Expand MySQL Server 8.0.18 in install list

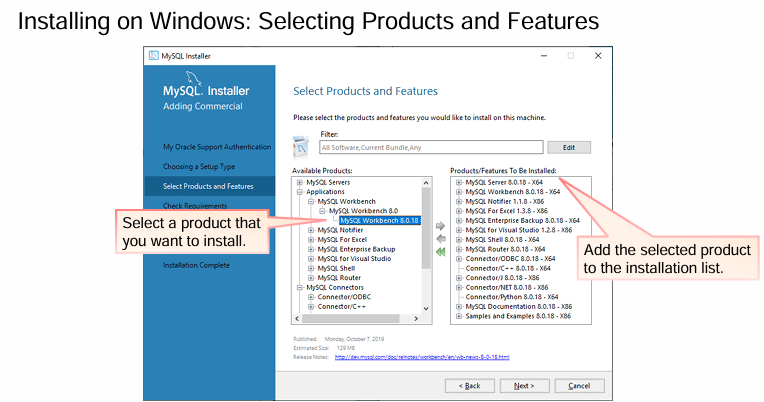458,182
